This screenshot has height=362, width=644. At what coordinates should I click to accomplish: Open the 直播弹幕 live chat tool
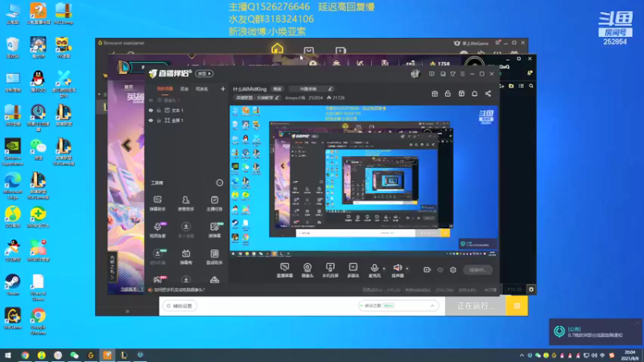click(285, 270)
